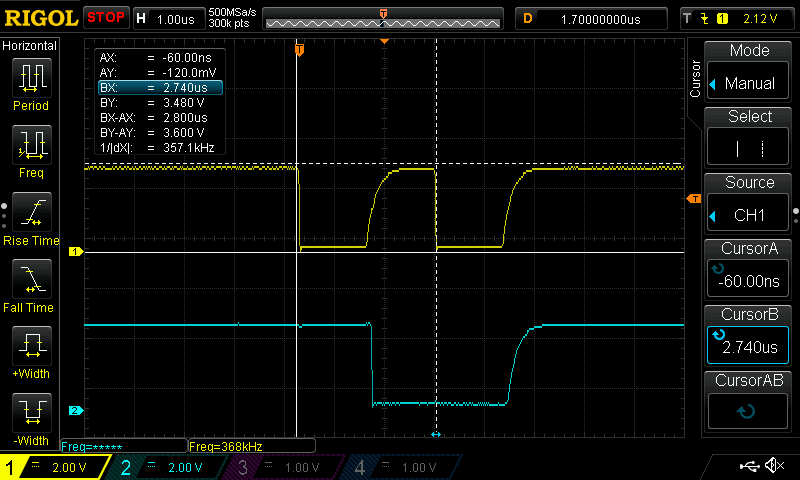Click the BX-AX = 2.800us readout row

click(160, 117)
